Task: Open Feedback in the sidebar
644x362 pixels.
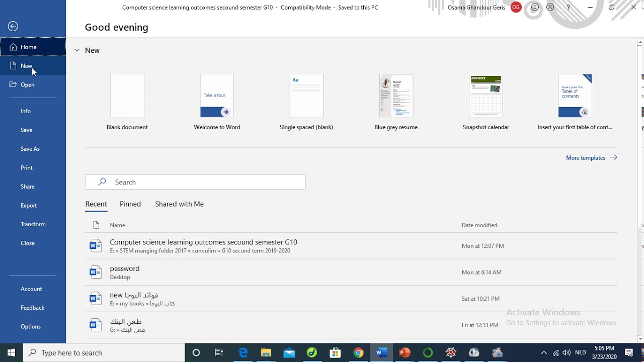Action: (x=33, y=308)
